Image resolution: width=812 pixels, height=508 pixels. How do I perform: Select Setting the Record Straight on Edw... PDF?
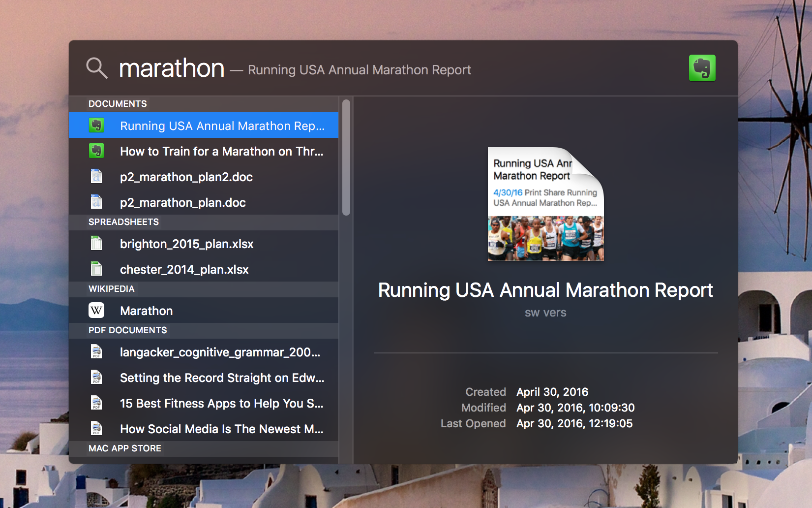tap(221, 377)
